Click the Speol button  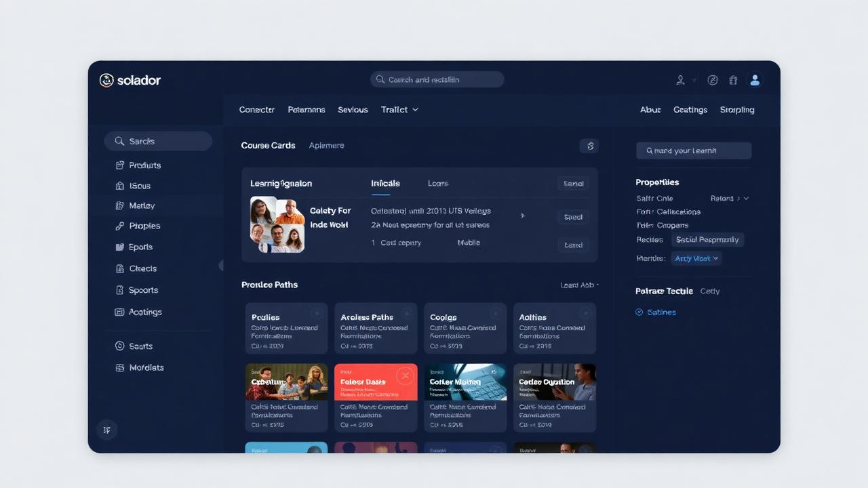click(x=573, y=217)
